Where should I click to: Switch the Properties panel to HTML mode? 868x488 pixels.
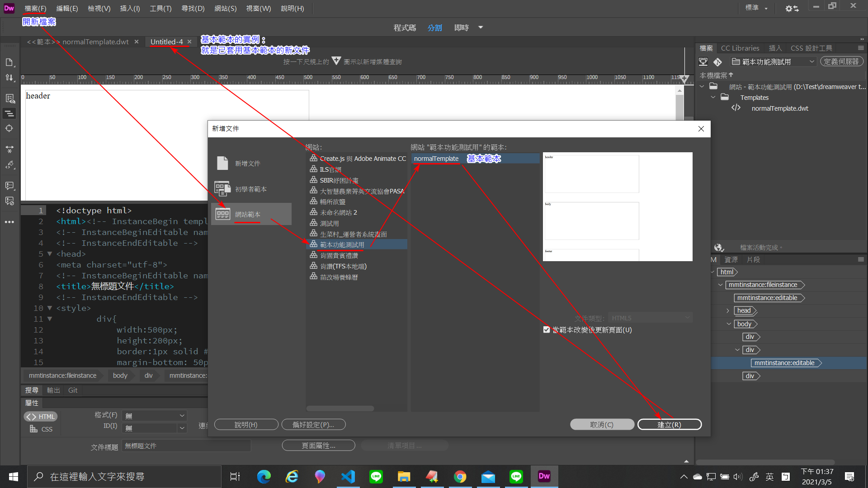[x=40, y=416]
